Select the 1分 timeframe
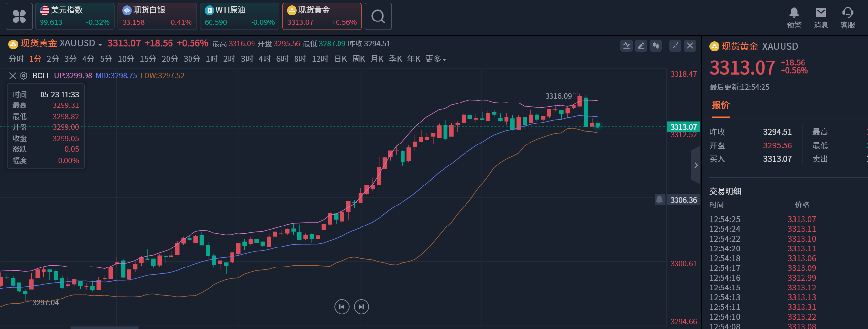The height and width of the screenshot is (329, 868). pyautogui.click(x=35, y=59)
